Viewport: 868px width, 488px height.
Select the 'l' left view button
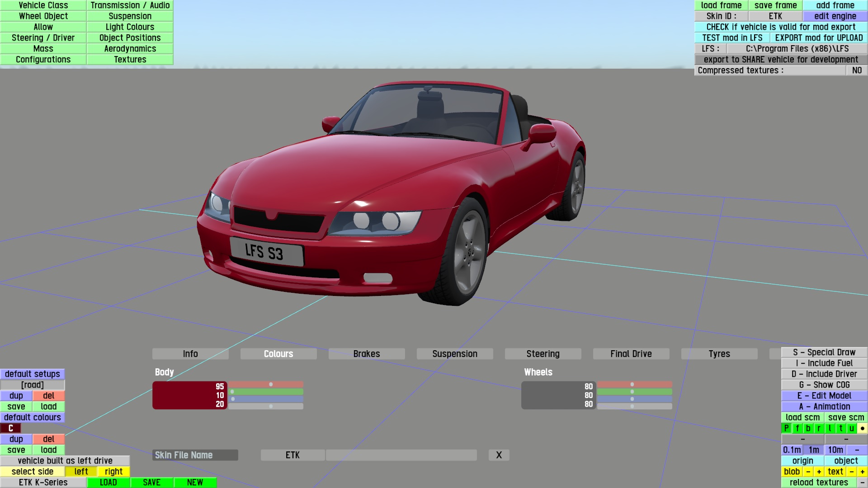tap(830, 428)
